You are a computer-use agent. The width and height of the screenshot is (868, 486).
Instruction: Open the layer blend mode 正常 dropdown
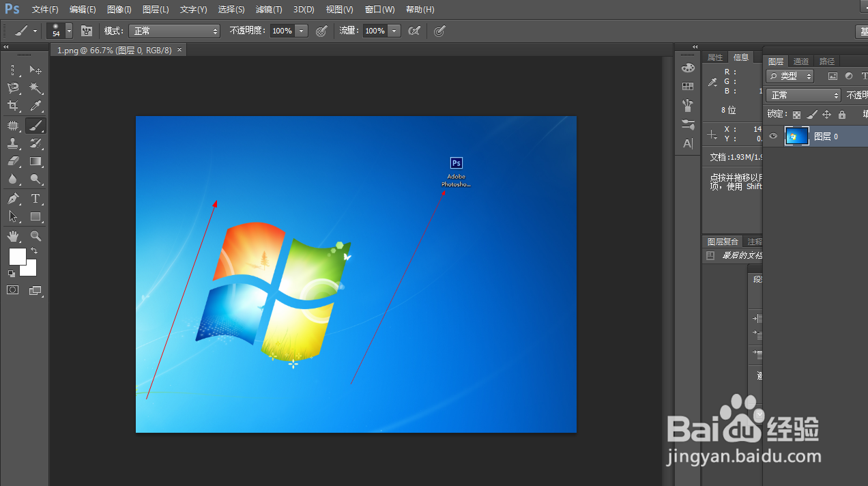804,96
